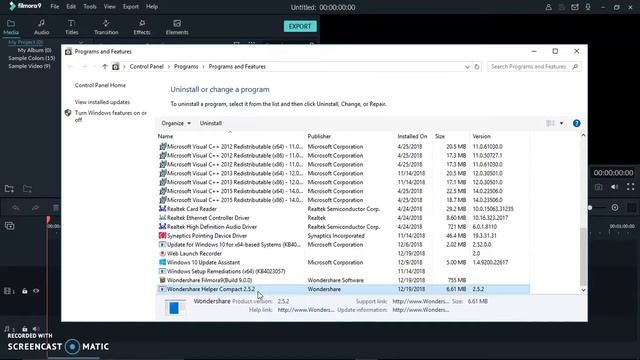Open the View menu in Filmora
640x360 pixels.
coord(109,7)
